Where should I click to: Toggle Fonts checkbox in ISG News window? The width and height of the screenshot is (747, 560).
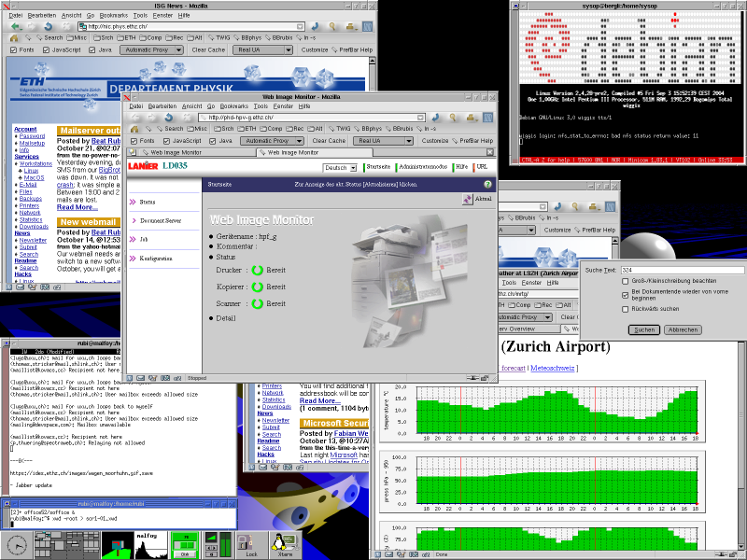click(13, 50)
